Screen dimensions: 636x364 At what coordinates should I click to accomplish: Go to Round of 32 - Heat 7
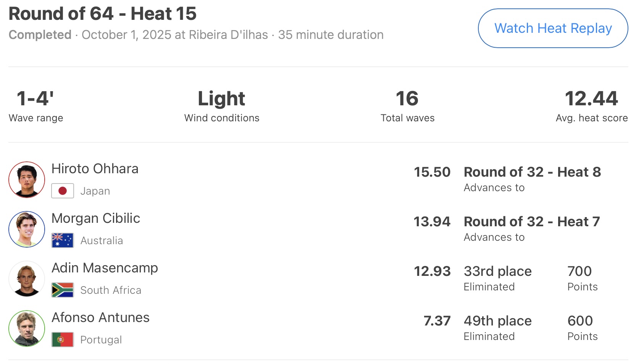click(x=532, y=222)
